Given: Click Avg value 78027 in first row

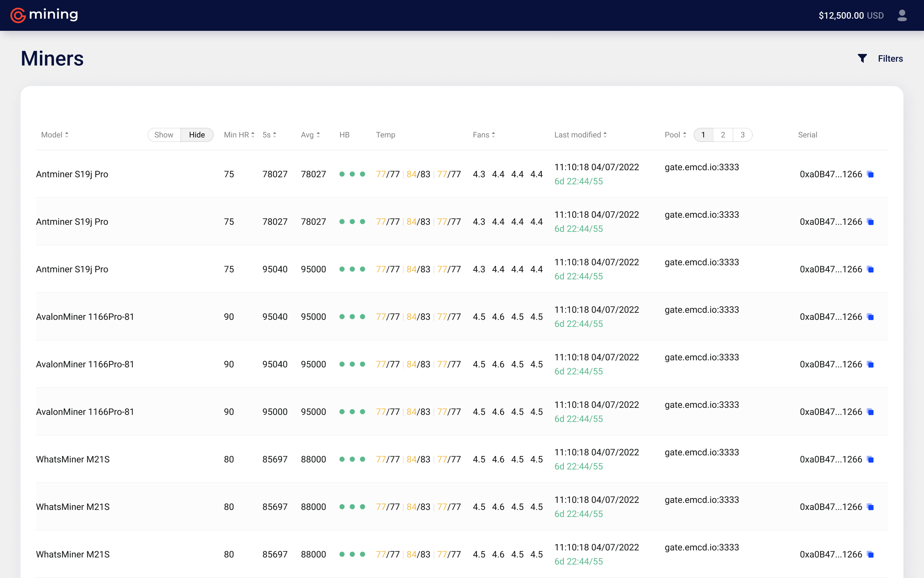Looking at the screenshot, I should 313,174.
